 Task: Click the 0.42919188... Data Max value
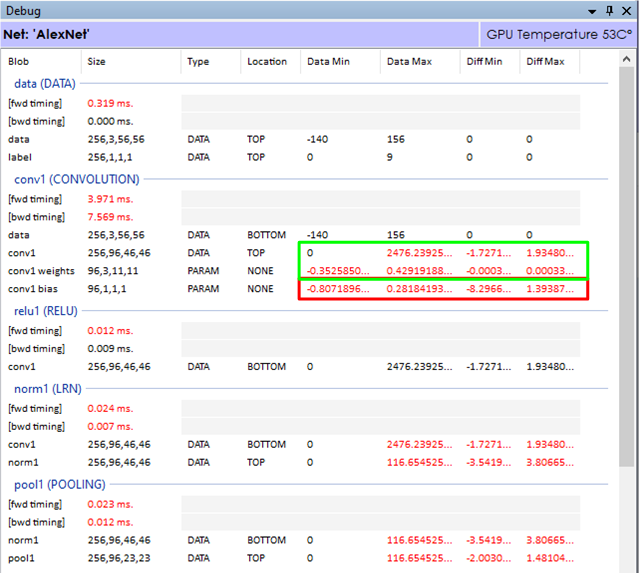419,271
